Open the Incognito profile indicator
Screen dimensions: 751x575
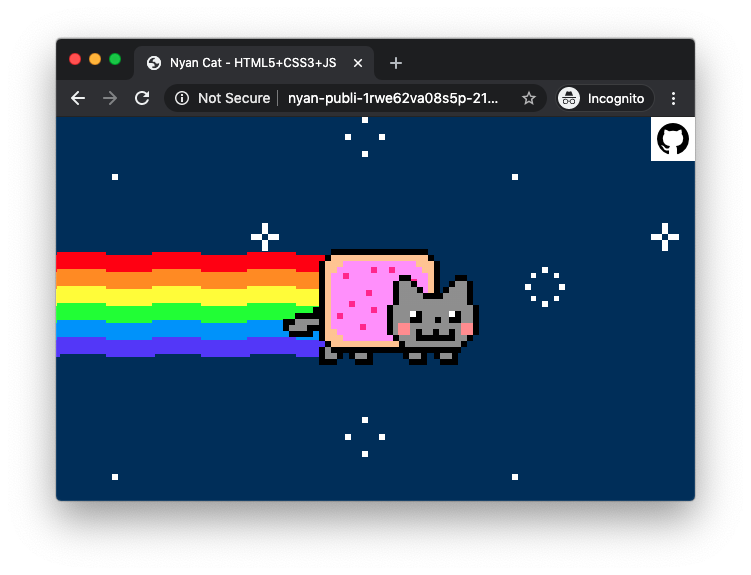(605, 98)
